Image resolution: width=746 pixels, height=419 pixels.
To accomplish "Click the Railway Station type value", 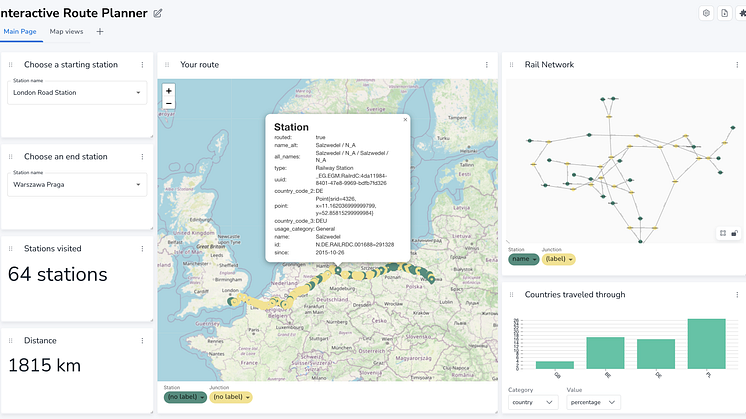I will (x=334, y=168).
